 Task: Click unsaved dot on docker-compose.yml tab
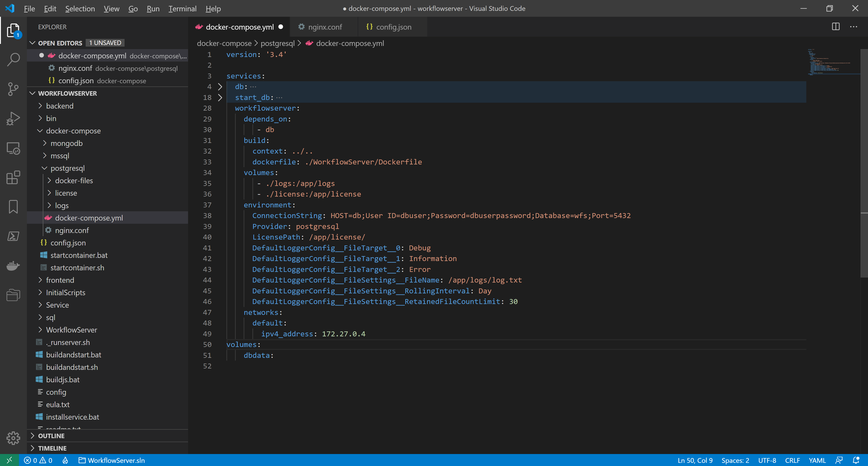281,27
